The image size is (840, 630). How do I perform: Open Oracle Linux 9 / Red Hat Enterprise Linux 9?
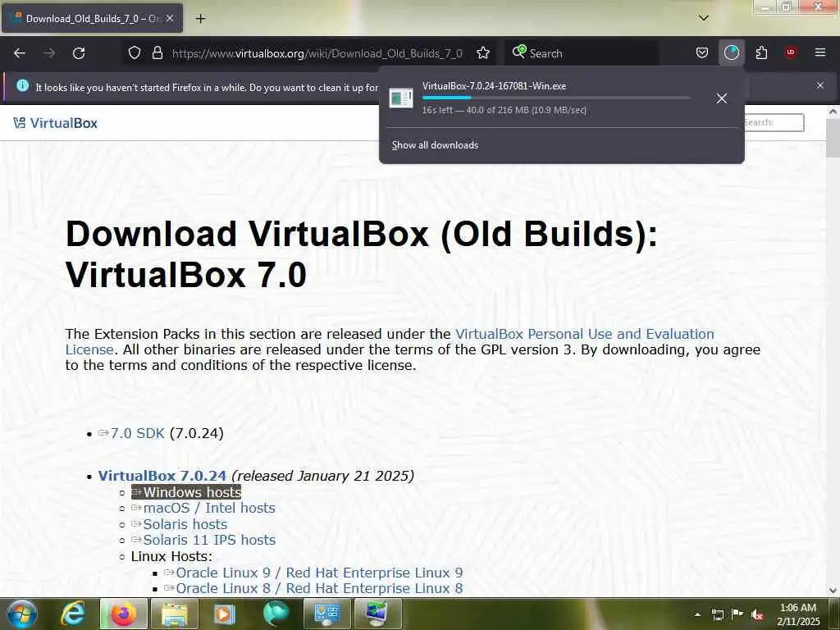click(x=319, y=573)
